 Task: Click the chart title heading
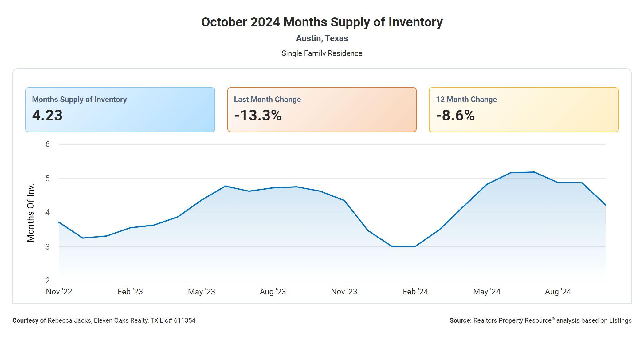[x=322, y=22]
